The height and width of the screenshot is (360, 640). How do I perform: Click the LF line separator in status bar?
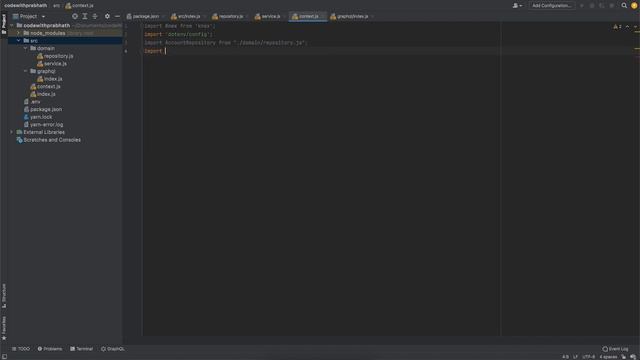576,357
